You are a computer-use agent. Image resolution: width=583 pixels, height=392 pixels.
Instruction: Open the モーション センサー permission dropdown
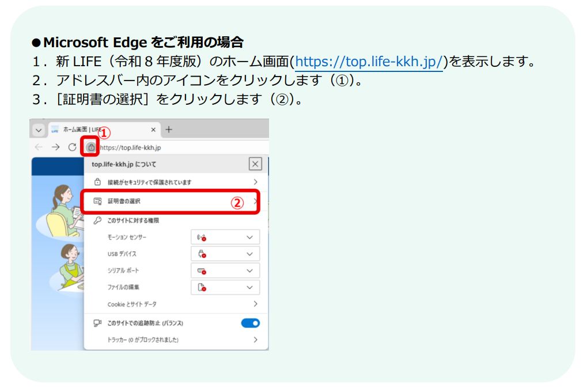pos(225,237)
